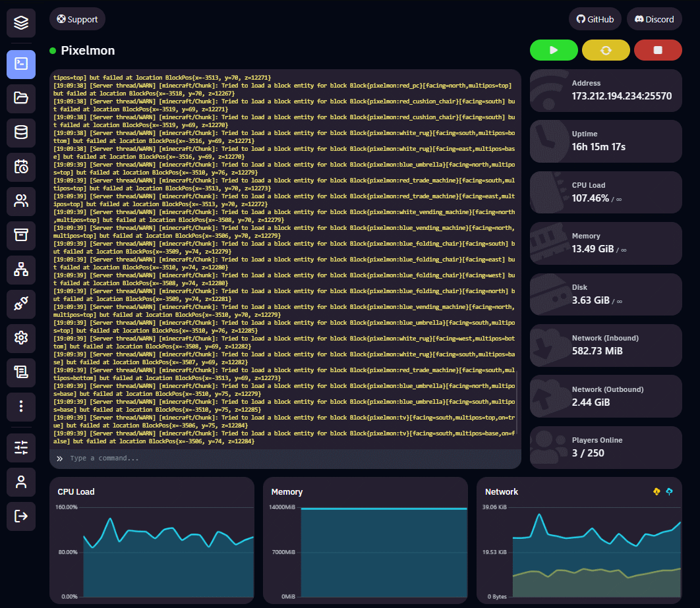Open the Account person icon
The height and width of the screenshot is (608, 700).
pyautogui.click(x=21, y=482)
